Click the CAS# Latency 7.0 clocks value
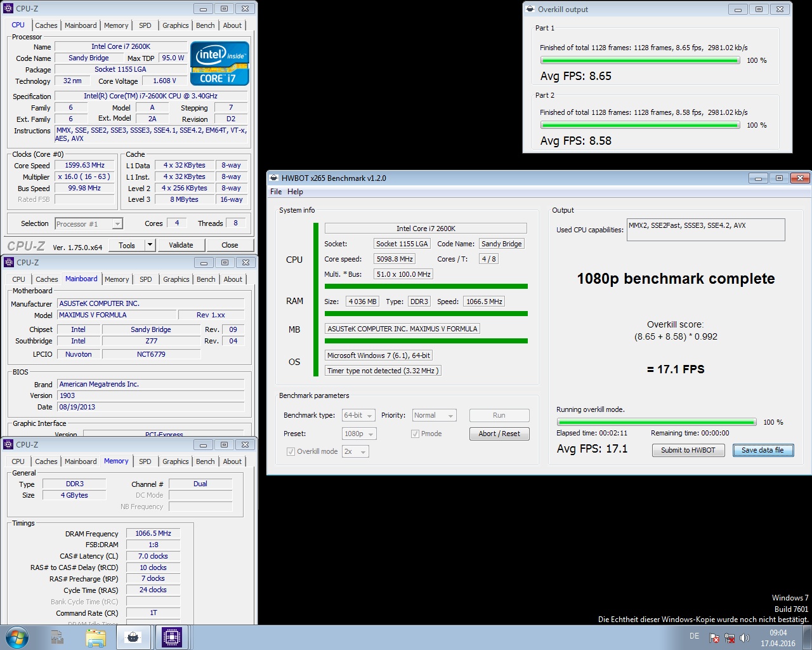Viewport: 812px width, 650px height. point(153,556)
